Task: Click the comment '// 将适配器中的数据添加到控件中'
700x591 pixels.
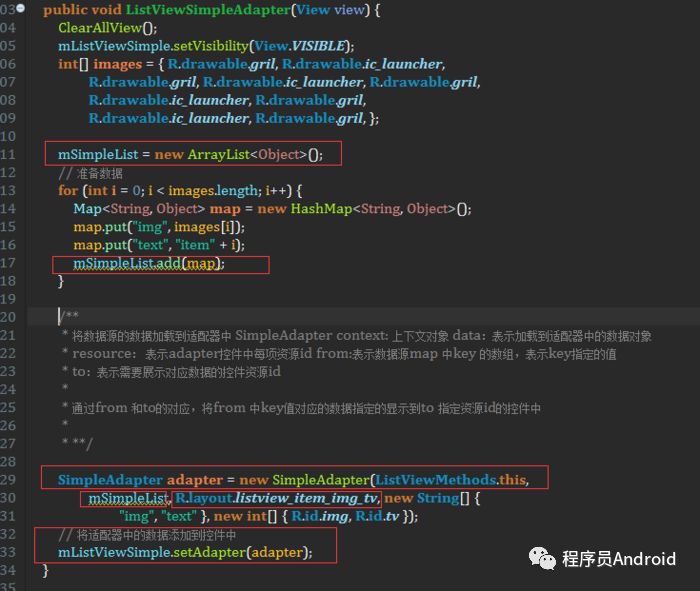Action: click(x=147, y=535)
